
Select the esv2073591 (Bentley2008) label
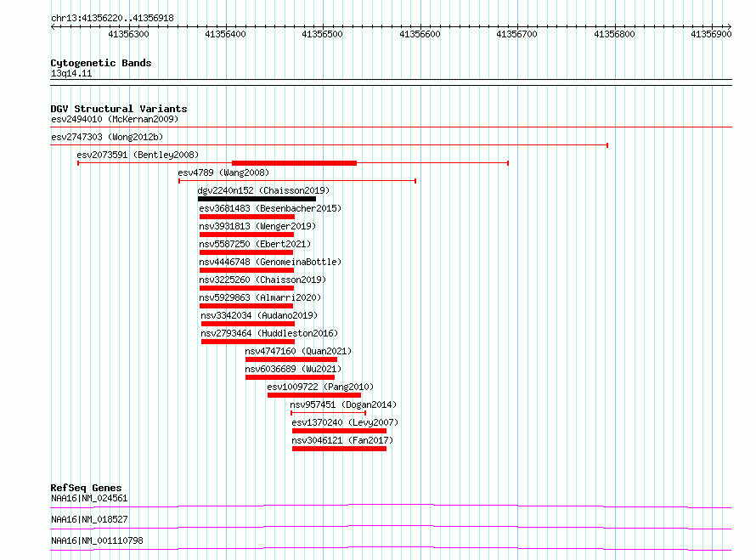[138, 155]
